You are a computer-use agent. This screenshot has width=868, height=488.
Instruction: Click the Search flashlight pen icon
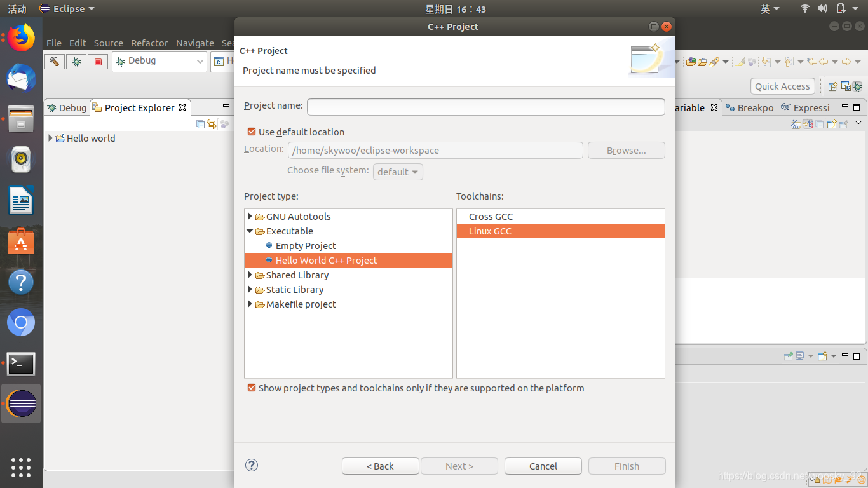click(x=714, y=62)
